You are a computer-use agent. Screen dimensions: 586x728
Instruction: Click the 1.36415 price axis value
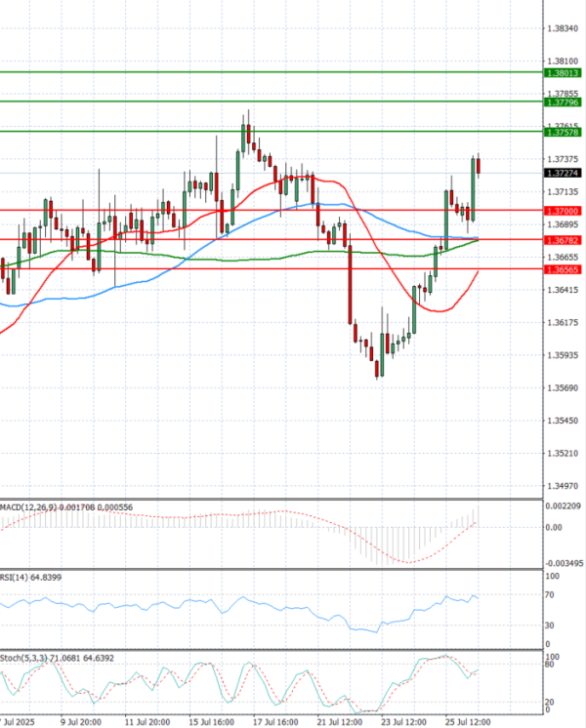(x=563, y=290)
